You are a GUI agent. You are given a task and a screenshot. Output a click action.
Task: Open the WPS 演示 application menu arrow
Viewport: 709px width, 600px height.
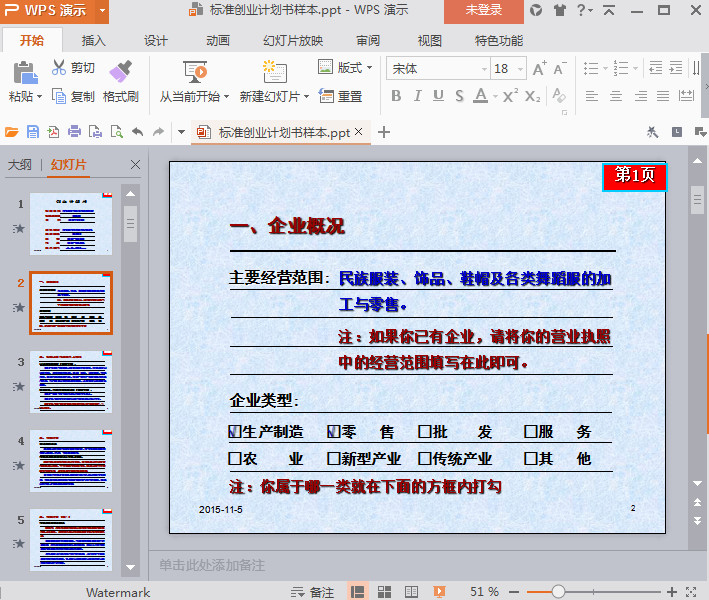[103, 10]
